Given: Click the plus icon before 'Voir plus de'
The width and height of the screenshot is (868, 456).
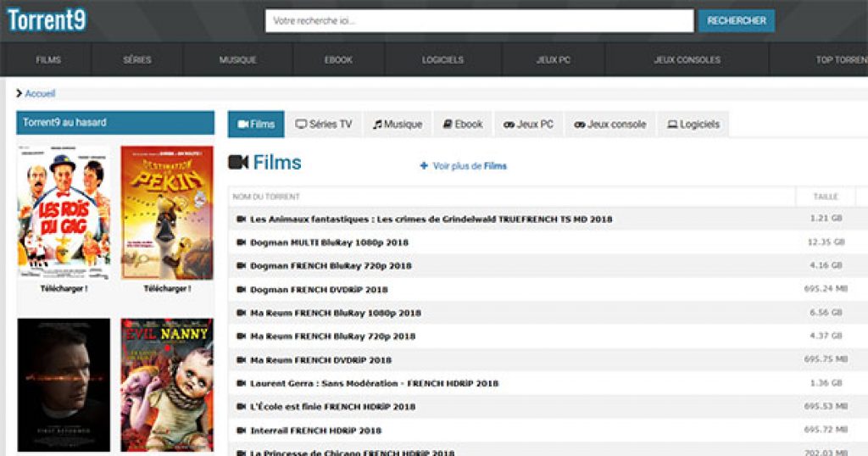Looking at the screenshot, I should pyautogui.click(x=424, y=165).
